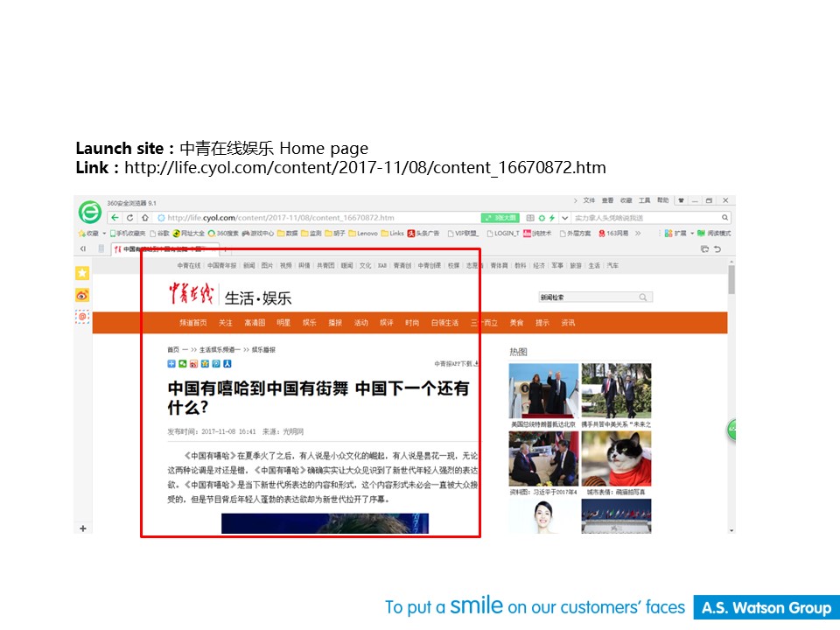Open the Weibo icon in the sidebar
The height and width of the screenshot is (630, 840).
(82, 295)
